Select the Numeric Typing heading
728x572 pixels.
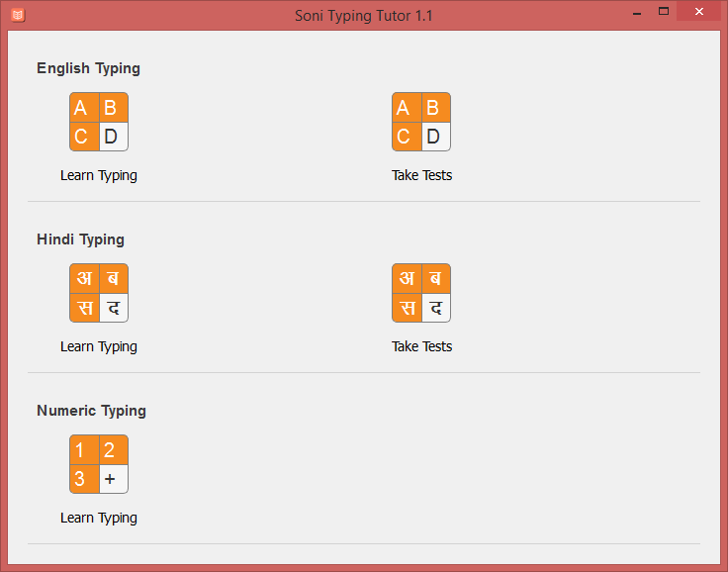pyautogui.click(x=91, y=411)
